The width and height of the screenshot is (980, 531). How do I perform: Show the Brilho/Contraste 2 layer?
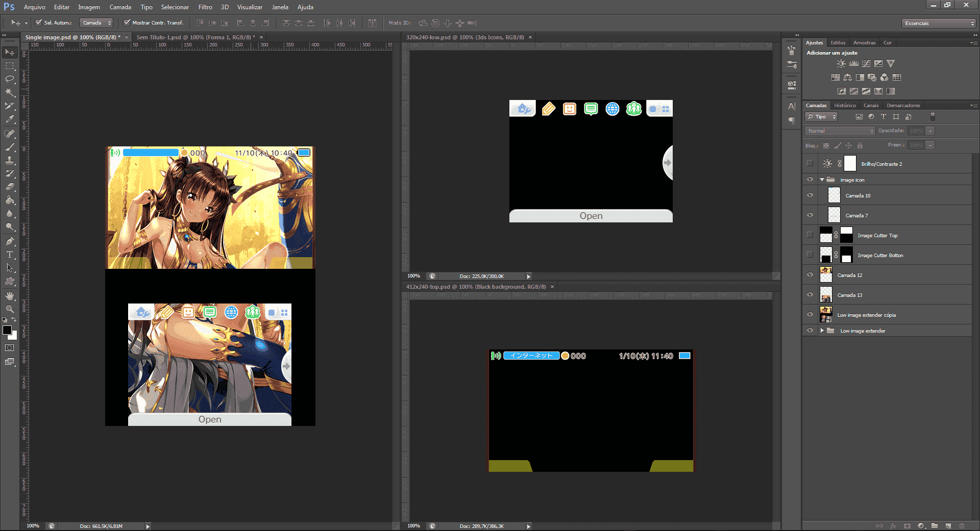810,164
